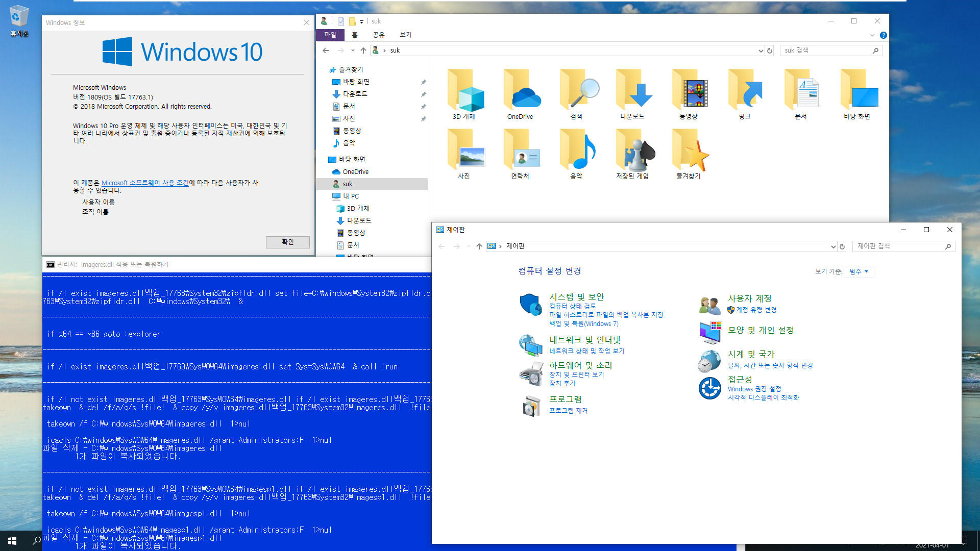
Task: Click the 네트워크 및 인터넷 globe icon
Action: tap(531, 345)
